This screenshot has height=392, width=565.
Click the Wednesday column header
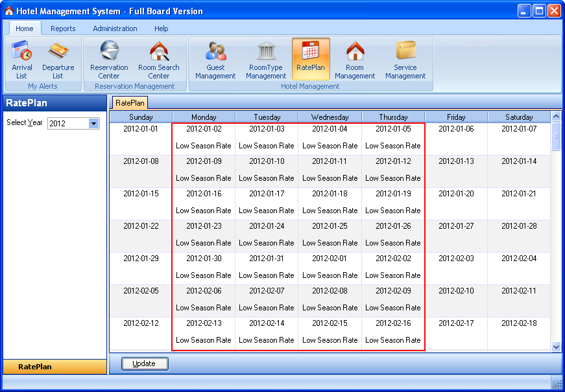(330, 117)
